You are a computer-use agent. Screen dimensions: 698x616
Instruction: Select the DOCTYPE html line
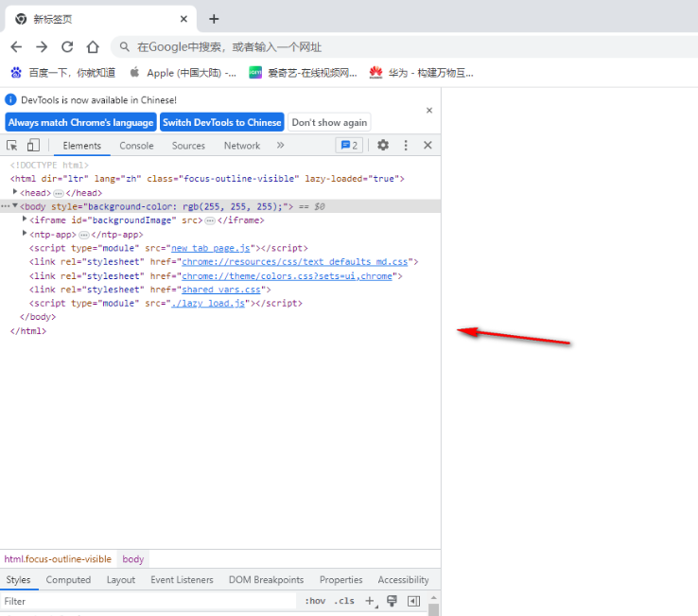point(49,166)
